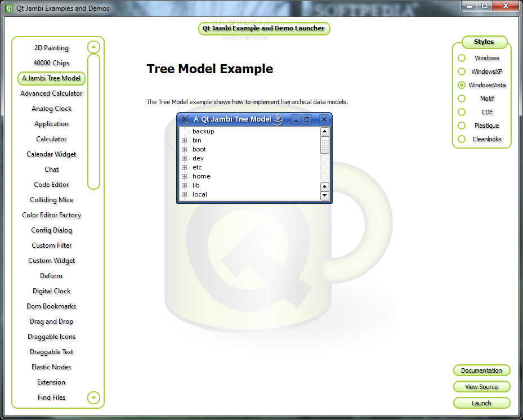The image size is (523, 420).
Task: Select the WindowsXP style radio button
Action: pyautogui.click(x=462, y=72)
